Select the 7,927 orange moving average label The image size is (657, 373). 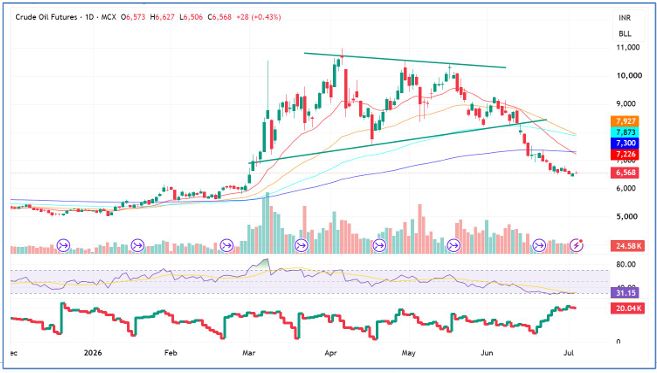[625, 121]
